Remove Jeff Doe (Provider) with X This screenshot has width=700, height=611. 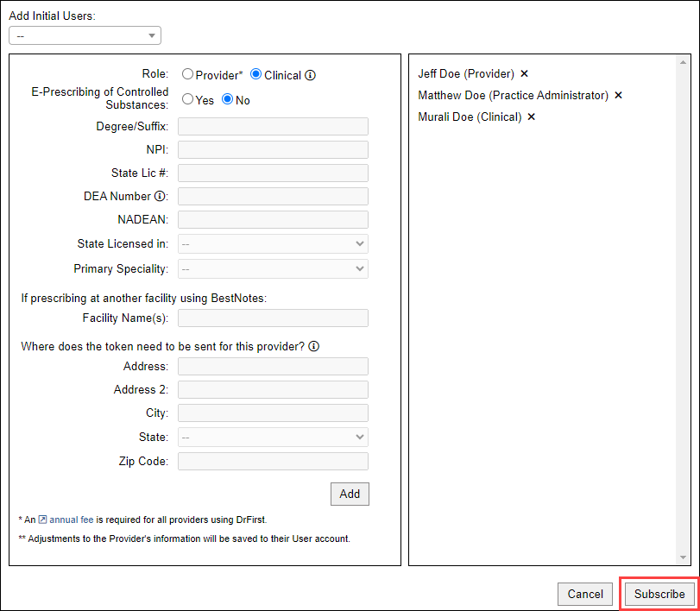[x=525, y=73]
